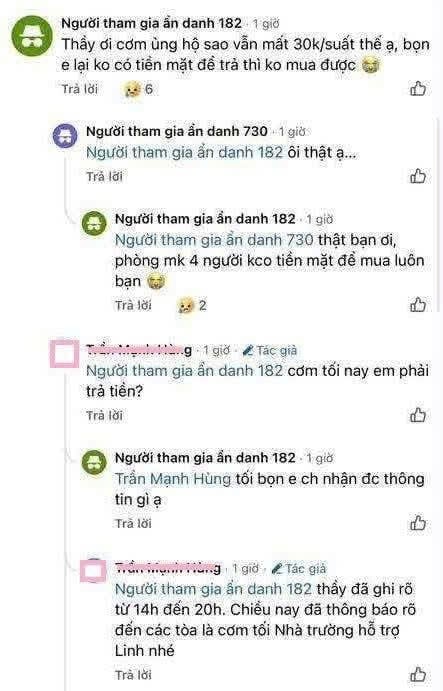This screenshot has width=443, height=691.
Task: Reply to the 'tin gì ạ' comment
Action: tap(133, 523)
